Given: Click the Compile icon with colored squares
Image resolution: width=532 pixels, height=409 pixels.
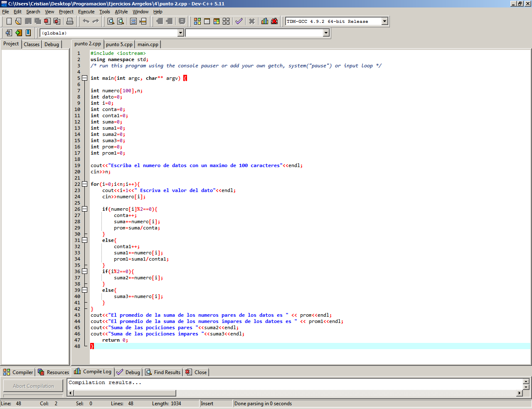Looking at the screenshot, I should (x=197, y=21).
